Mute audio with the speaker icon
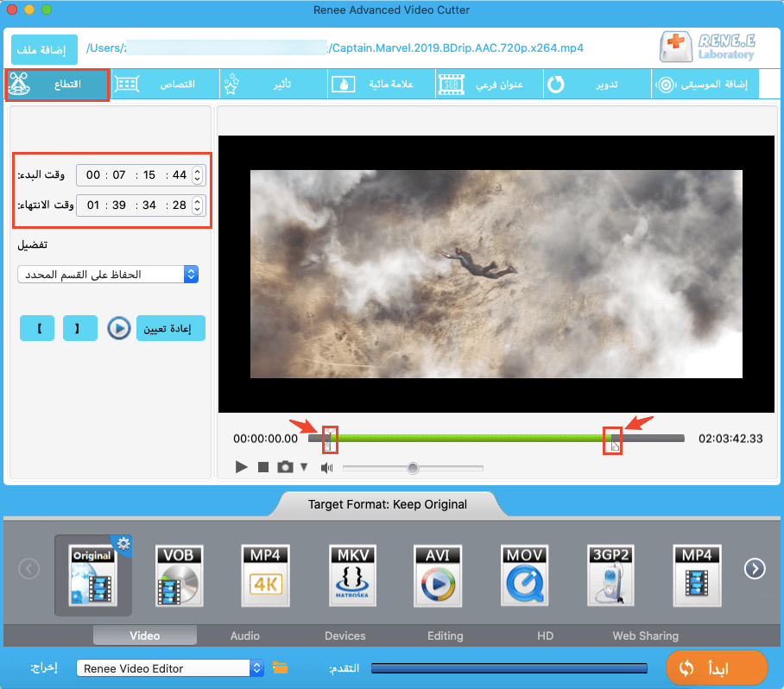784x689 pixels. point(327,468)
